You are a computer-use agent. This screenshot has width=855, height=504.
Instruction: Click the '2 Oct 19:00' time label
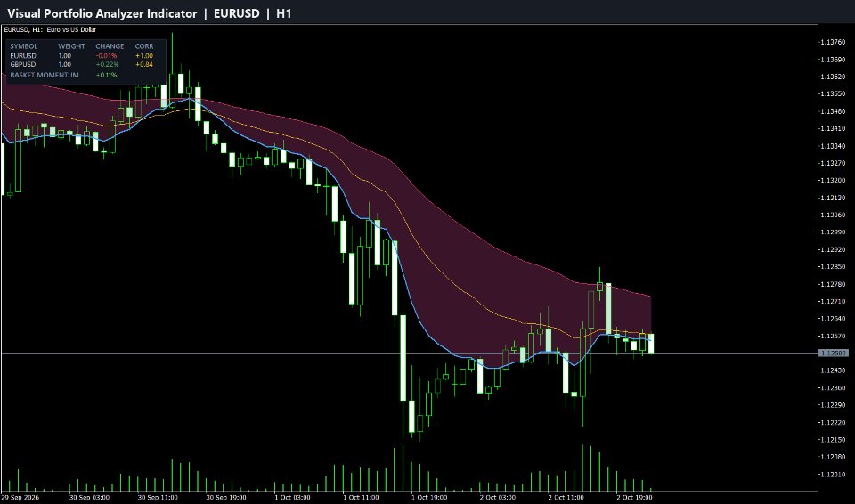(x=635, y=498)
